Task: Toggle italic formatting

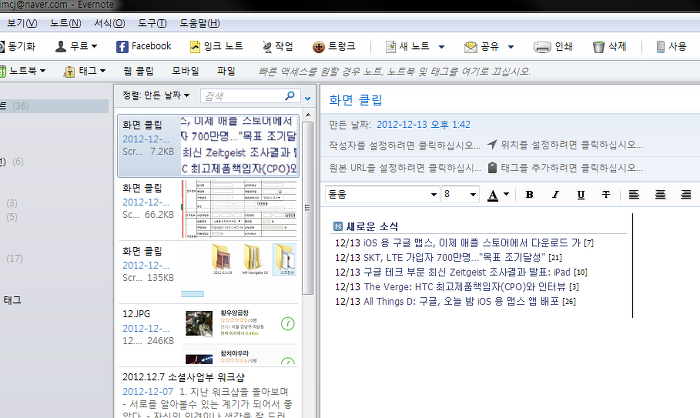Action: [555, 195]
